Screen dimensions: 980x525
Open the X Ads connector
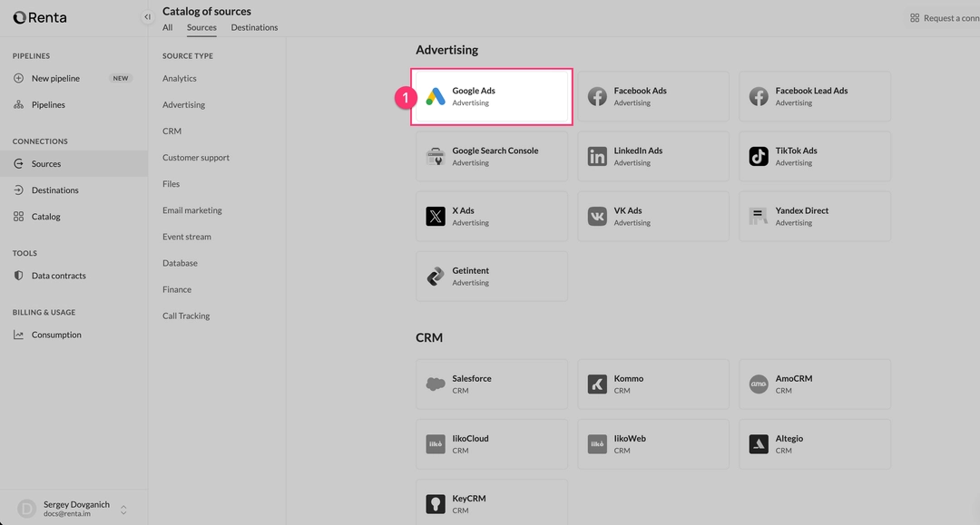tap(491, 216)
